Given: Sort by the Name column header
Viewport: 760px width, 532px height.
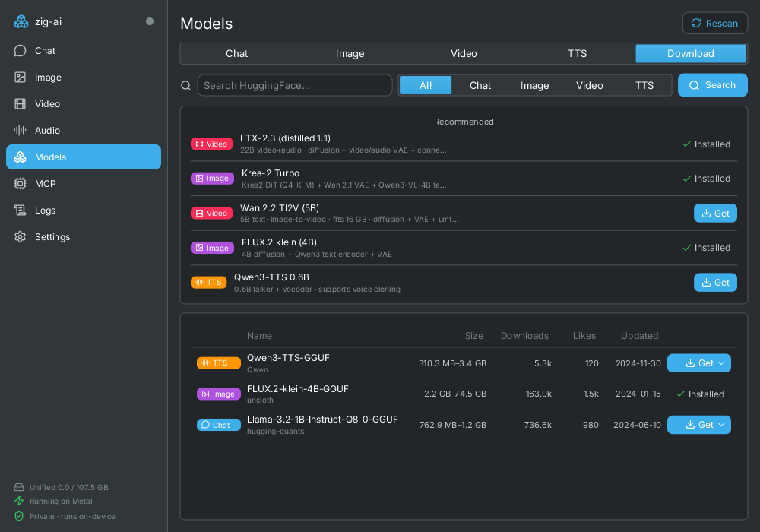Looking at the screenshot, I should [x=259, y=336].
